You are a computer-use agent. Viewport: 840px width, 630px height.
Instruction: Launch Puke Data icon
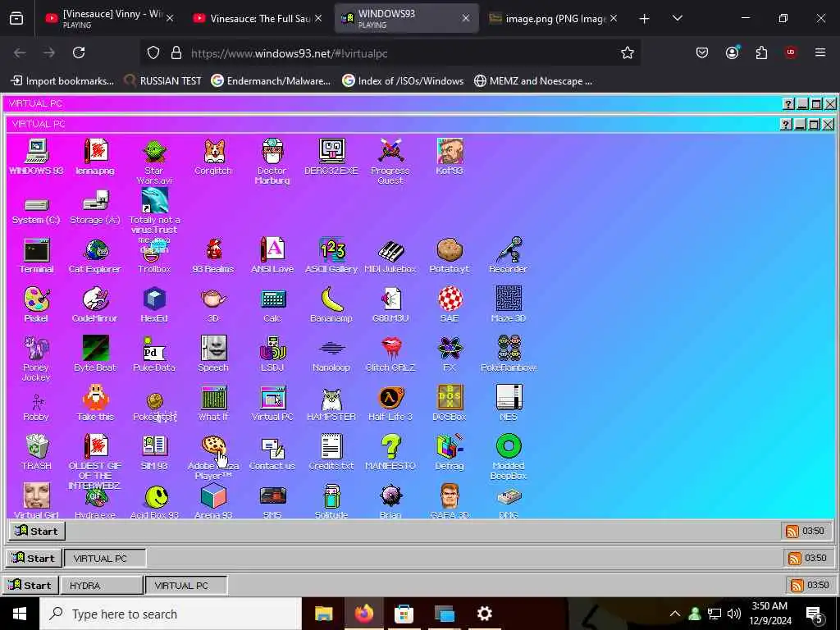154,354
